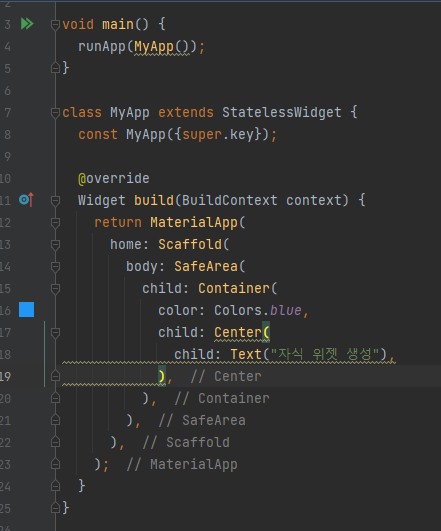
Task: Click the fold end marker at // Center
Action: (x=55, y=376)
